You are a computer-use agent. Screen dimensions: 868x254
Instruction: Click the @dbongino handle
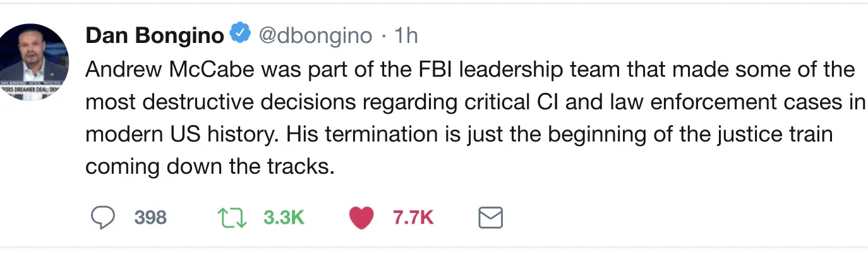316,35
